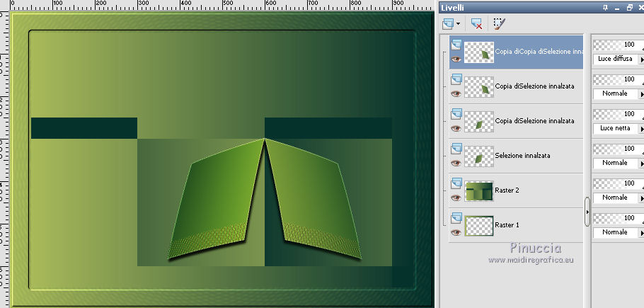Click thumbnail of the Selezione innalzata layer

point(479,156)
